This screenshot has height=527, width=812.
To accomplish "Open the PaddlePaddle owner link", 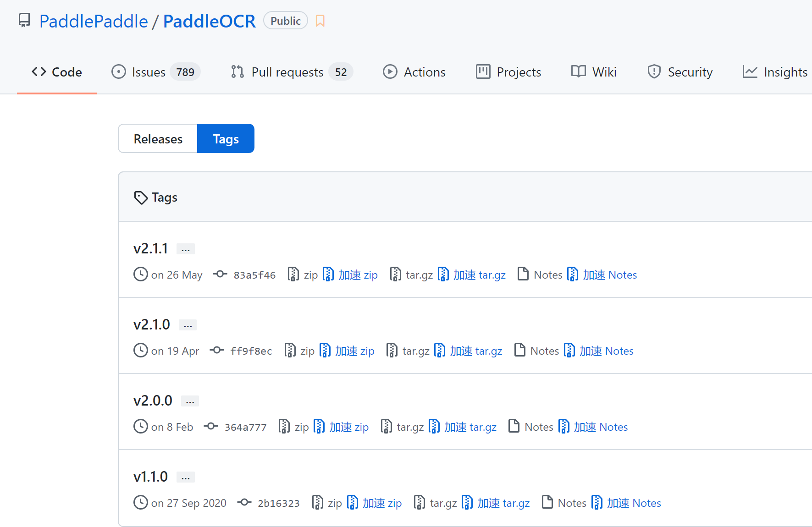I will [94, 21].
